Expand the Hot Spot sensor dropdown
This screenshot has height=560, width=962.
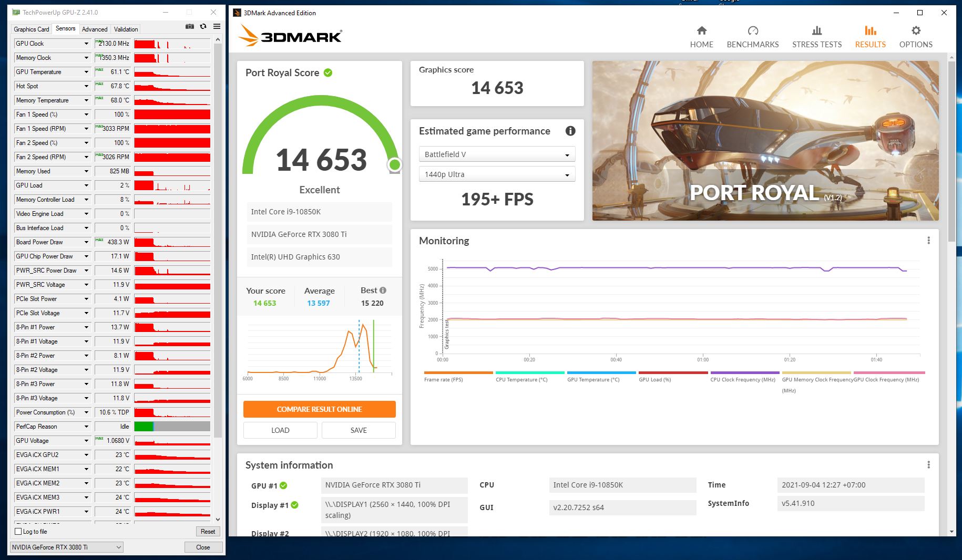[87, 86]
